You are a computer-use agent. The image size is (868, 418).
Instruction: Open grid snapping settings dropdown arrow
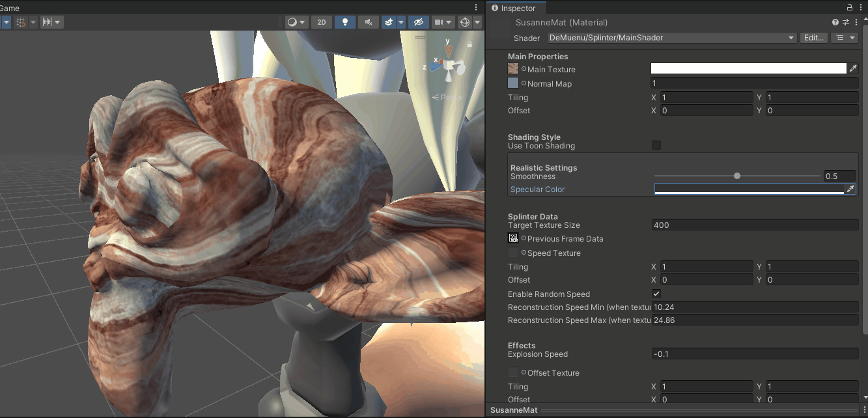coord(32,22)
